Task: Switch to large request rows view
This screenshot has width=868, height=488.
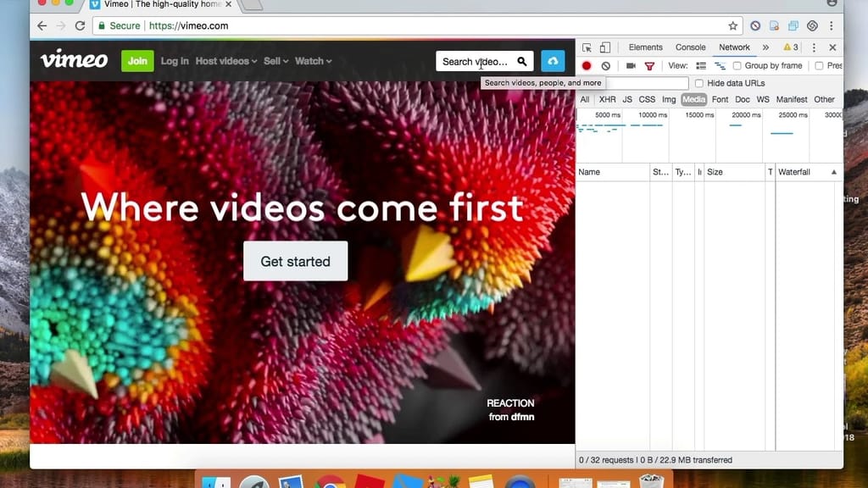Action: (701, 66)
